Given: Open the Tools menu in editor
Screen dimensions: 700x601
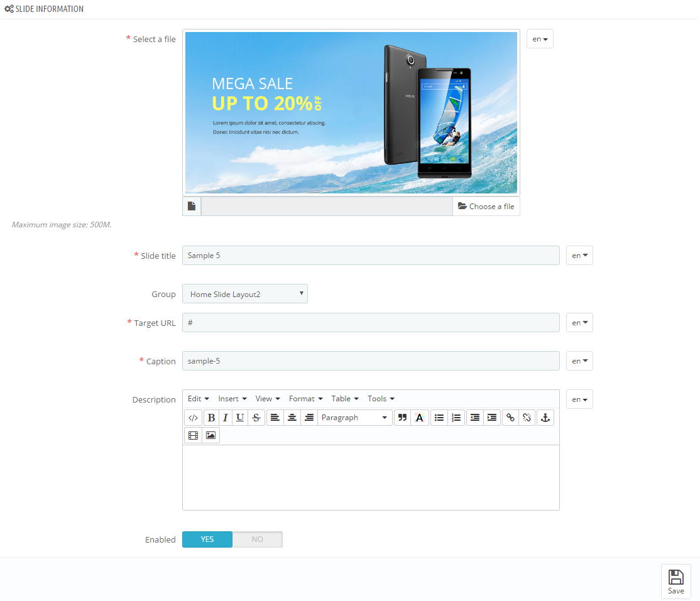Looking at the screenshot, I should pyautogui.click(x=381, y=399).
